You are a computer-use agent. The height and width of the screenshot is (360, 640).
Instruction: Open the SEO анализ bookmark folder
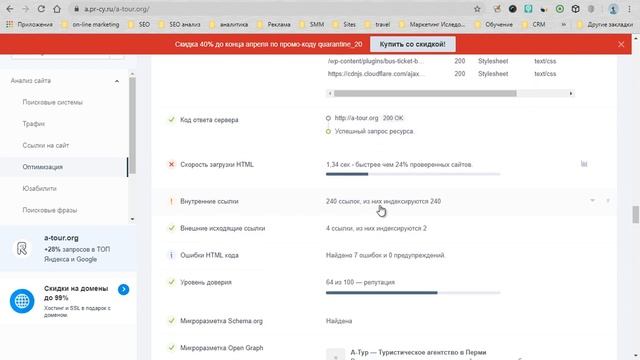[180, 24]
